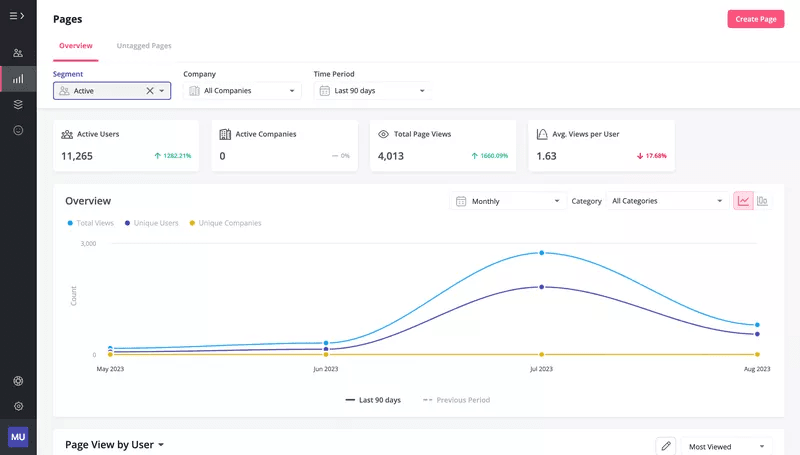Expand the sidebar navigation menu
The image size is (800, 455).
(17, 16)
